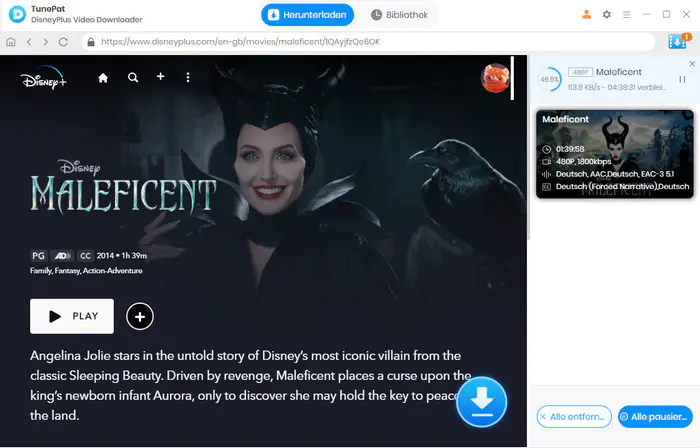Focus the disneyplus.com URL address field
This screenshot has width=700, height=448.
coord(369,42)
